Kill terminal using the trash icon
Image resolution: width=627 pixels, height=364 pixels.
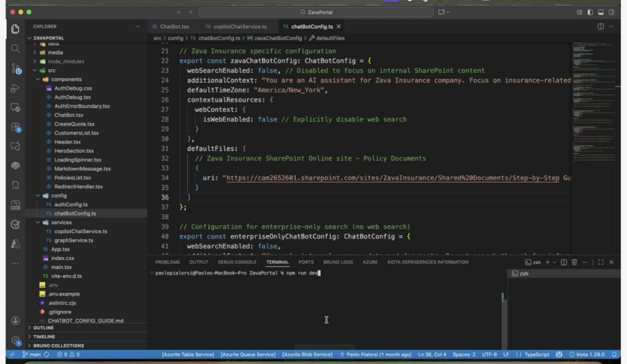574,262
